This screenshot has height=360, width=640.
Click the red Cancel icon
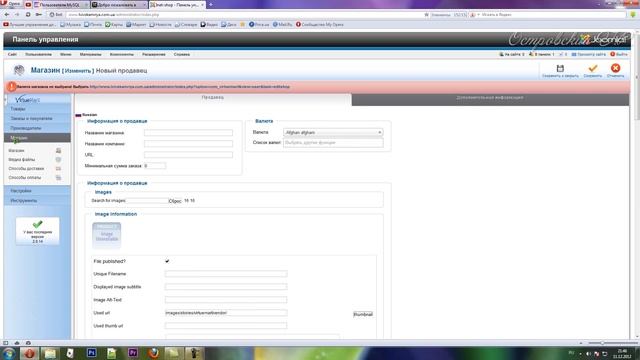click(x=615, y=68)
